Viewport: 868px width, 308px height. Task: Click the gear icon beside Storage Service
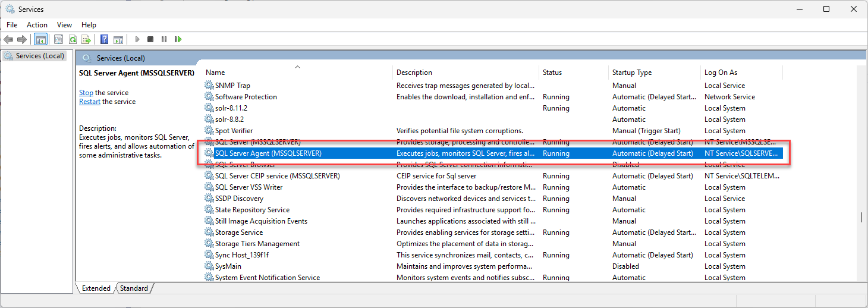coord(209,232)
